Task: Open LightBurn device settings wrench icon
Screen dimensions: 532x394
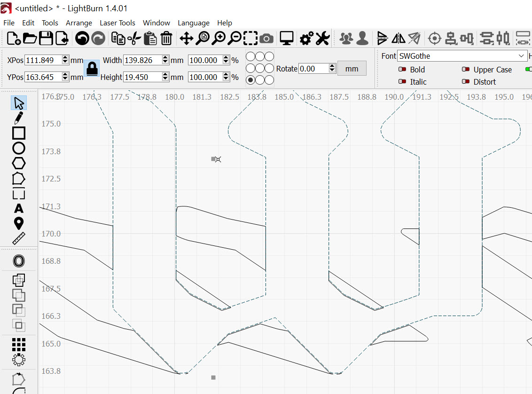Action: click(321, 39)
